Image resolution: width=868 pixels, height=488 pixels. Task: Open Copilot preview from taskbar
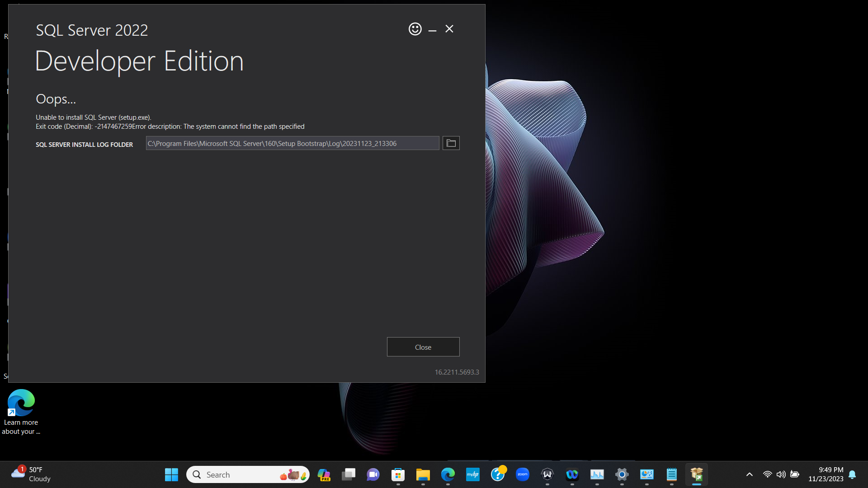tap(324, 474)
